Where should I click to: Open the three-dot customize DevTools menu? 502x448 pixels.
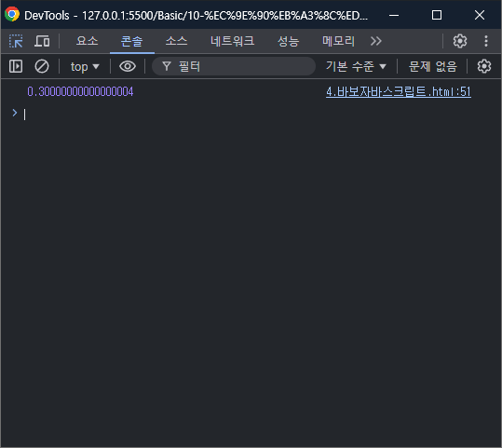486,41
